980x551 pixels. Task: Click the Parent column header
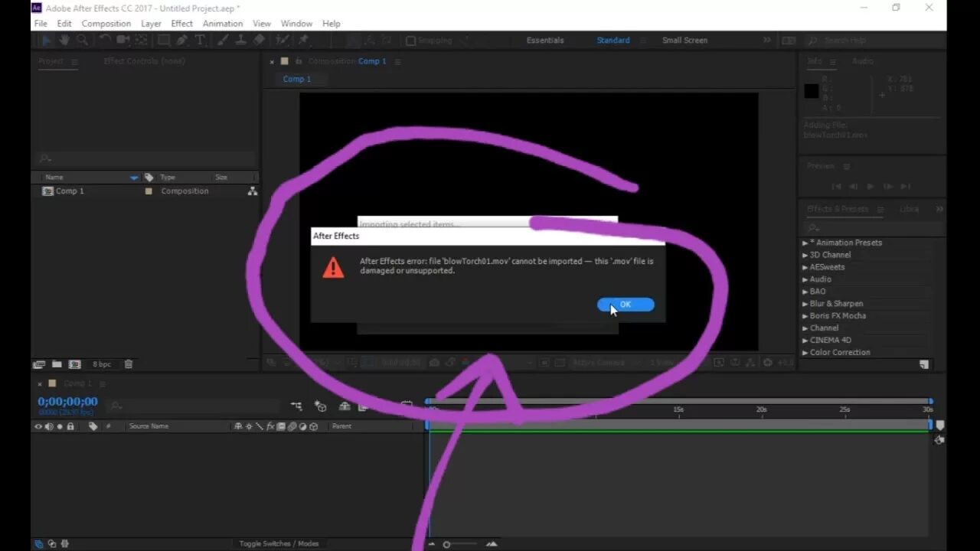pos(341,426)
